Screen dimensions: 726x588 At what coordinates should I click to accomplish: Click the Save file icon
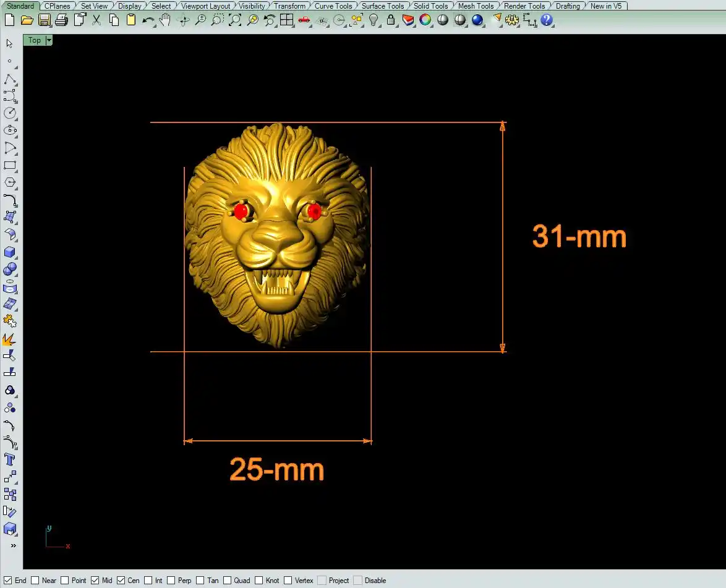coord(44,20)
